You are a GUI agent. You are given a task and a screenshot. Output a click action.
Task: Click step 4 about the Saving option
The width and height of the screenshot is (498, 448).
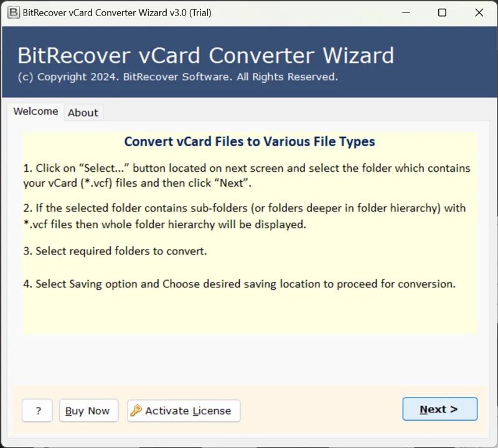pyautogui.click(x=240, y=284)
